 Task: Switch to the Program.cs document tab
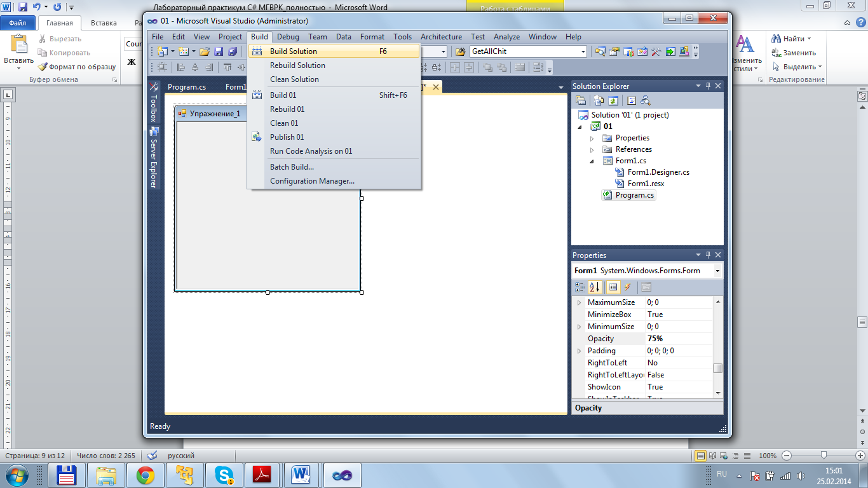coord(187,87)
